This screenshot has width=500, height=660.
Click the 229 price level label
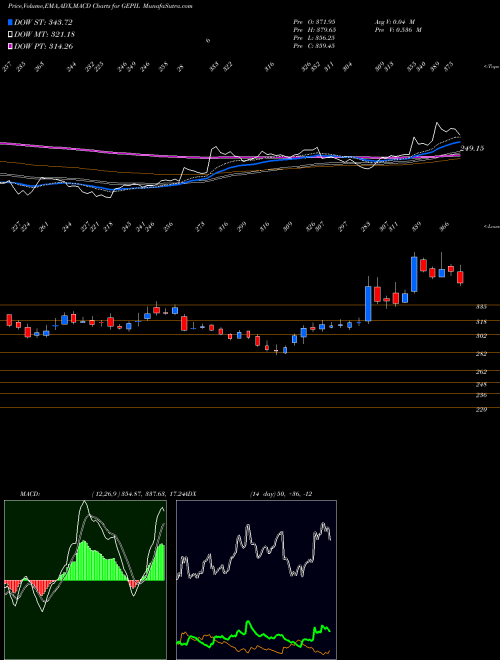point(481,409)
